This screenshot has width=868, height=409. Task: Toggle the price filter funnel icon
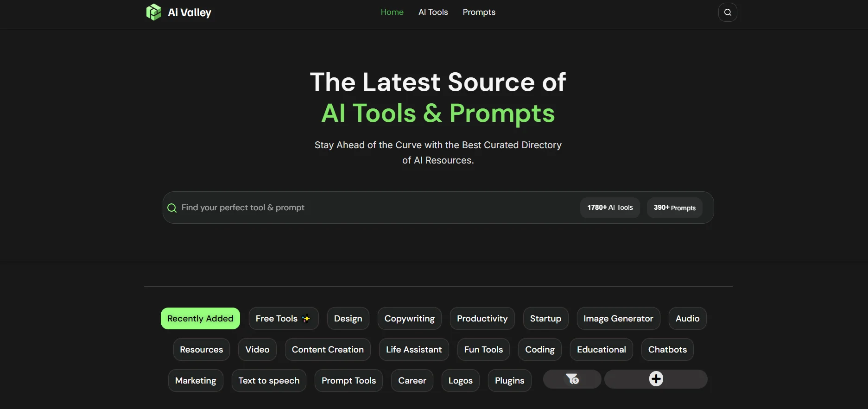(x=572, y=379)
